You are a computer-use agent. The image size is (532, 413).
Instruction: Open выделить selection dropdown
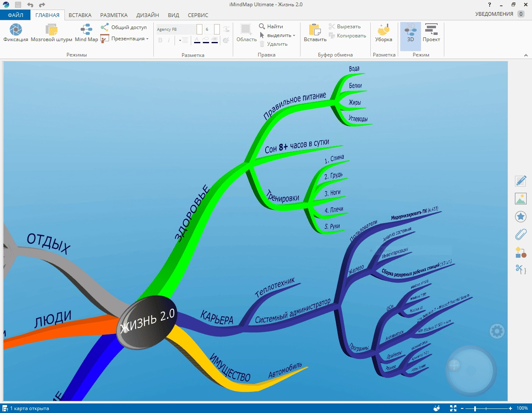pos(277,35)
